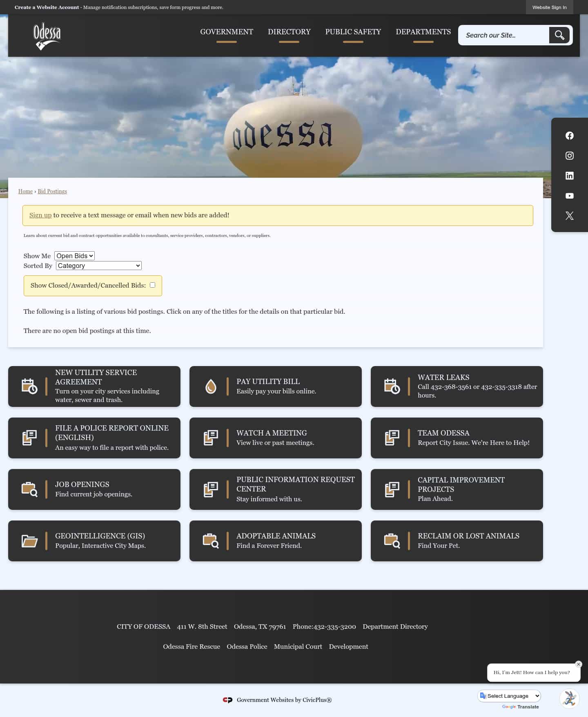Click the Website Sign In button
Viewport: 588px width, 717px height.
(549, 7)
